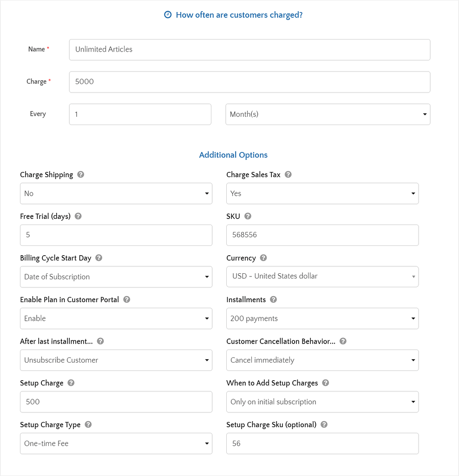This screenshot has width=459, height=476.
Task: Click the Charge Shipping label
Action: [x=46, y=175]
